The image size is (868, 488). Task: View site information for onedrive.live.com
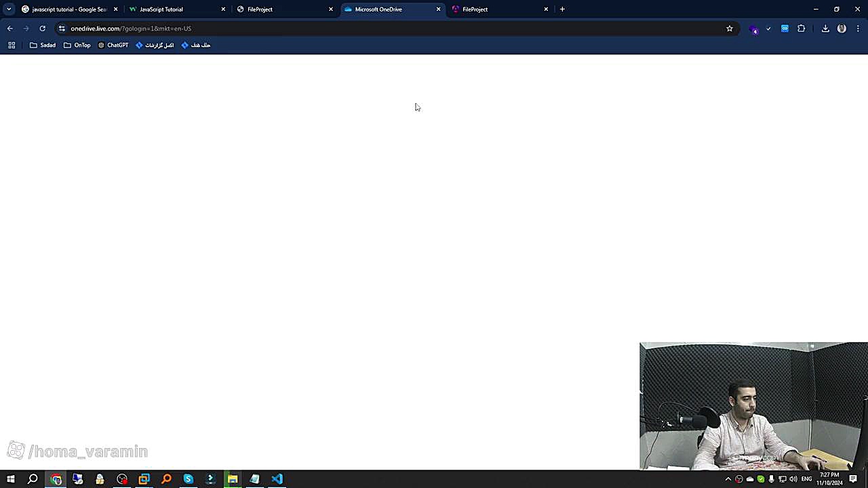(x=62, y=28)
